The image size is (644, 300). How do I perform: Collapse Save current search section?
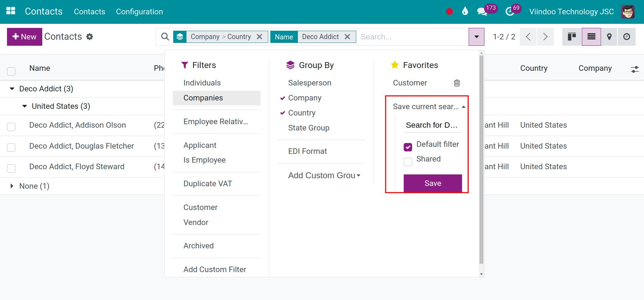[429, 106]
